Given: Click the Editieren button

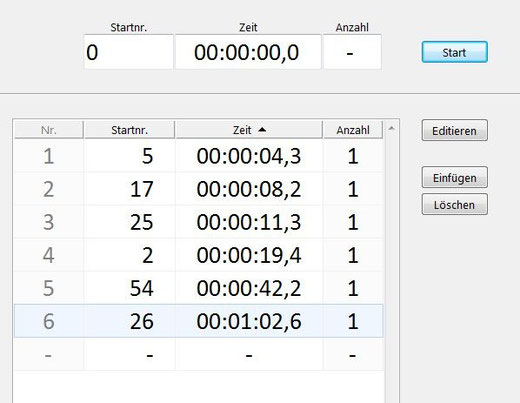Looking at the screenshot, I should point(455,130).
